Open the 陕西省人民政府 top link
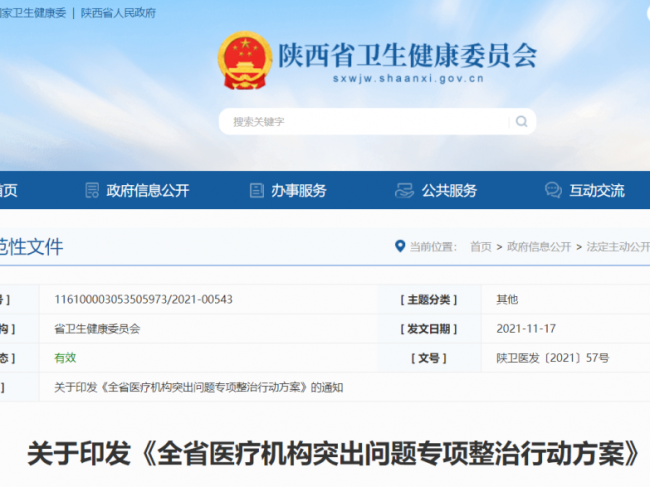Screen dimensions: 650x487 pos(118,13)
